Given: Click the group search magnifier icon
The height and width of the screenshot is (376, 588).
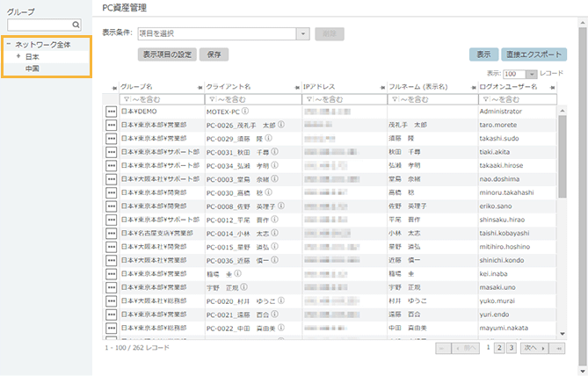Looking at the screenshot, I should (x=76, y=26).
